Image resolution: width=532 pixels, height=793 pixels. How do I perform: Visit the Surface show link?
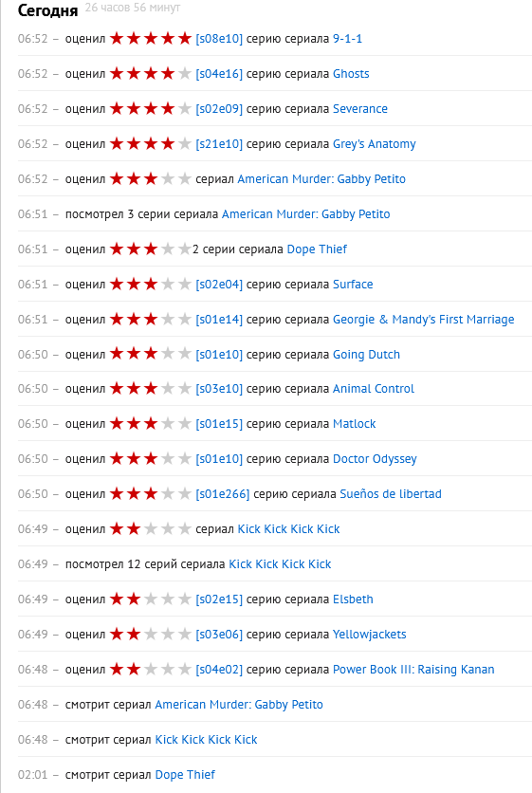tap(353, 285)
